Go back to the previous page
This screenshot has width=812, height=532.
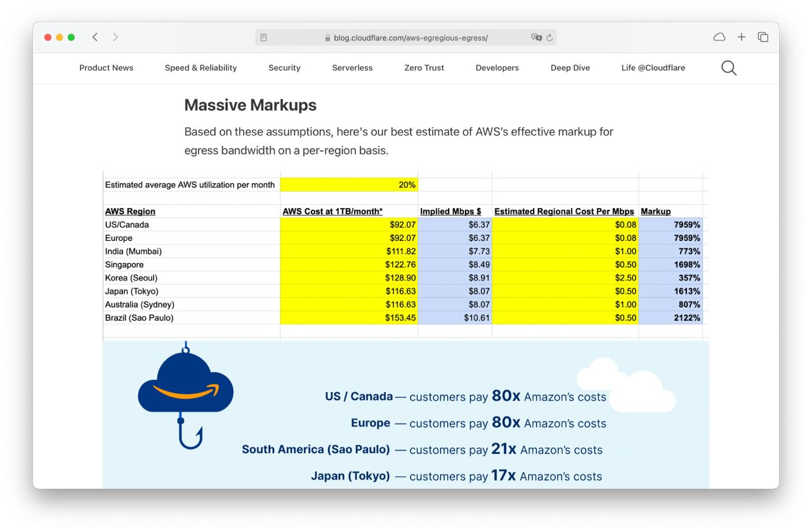pyautogui.click(x=95, y=37)
